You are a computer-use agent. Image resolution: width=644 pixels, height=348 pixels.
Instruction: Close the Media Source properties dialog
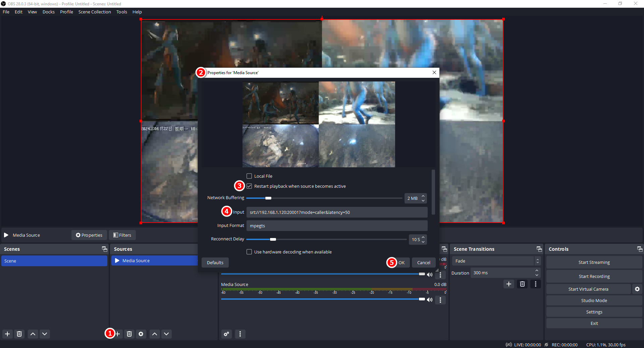coord(434,72)
